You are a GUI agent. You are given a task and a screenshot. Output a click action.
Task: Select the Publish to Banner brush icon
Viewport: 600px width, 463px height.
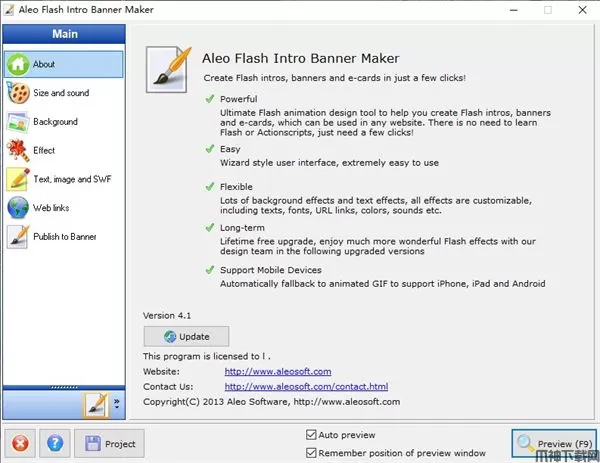pyautogui.click(x=18, y=236)
